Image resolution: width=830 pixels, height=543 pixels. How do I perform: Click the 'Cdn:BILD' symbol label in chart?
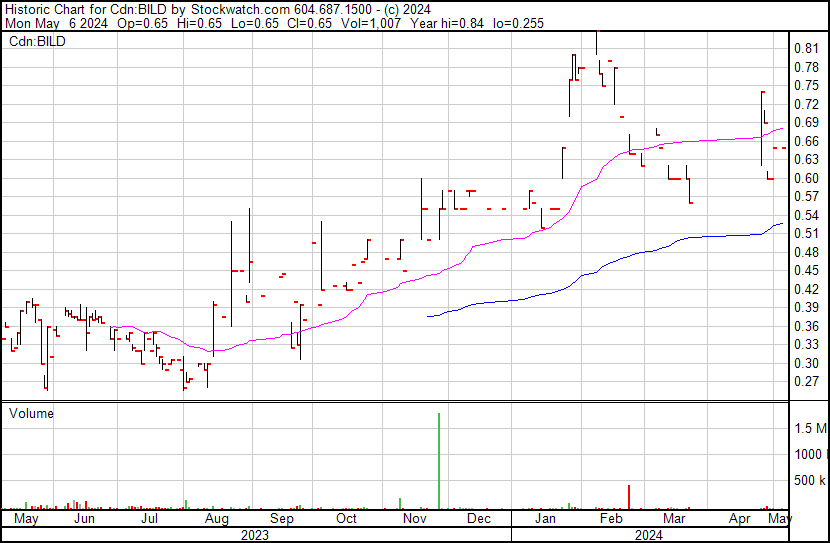pos(37,41)
